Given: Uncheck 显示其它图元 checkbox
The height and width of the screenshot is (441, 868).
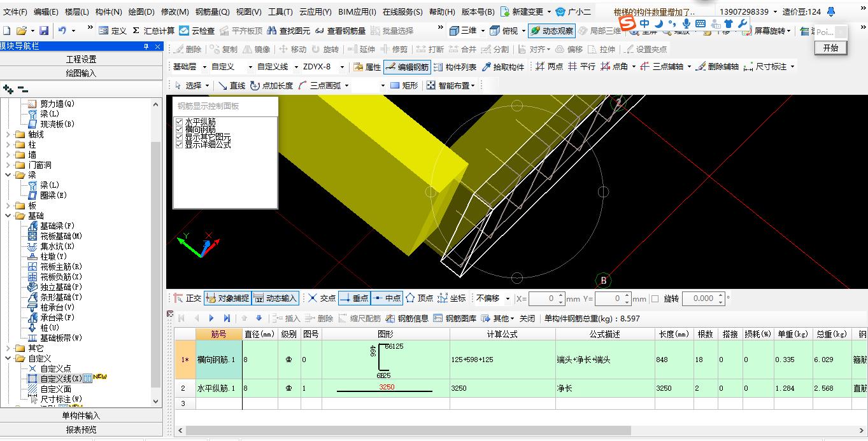Looking at the screenshot, I should pos(180,137).
